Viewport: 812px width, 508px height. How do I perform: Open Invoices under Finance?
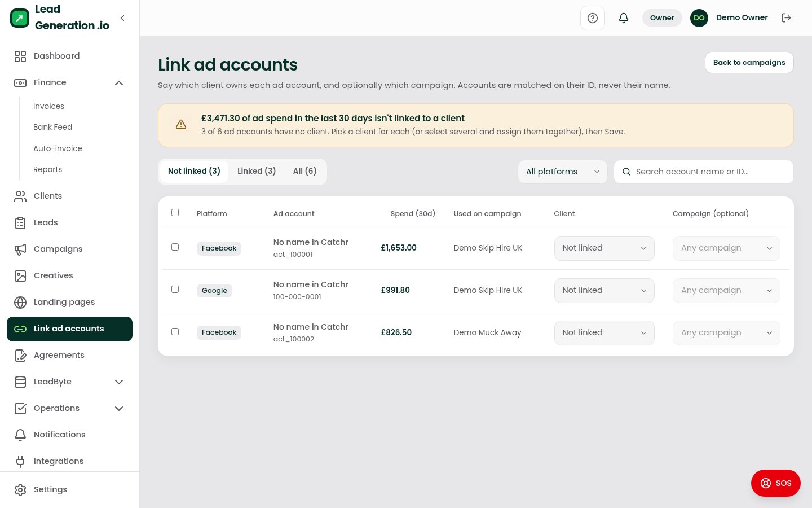pyautogui.click(x=48, y=106)
